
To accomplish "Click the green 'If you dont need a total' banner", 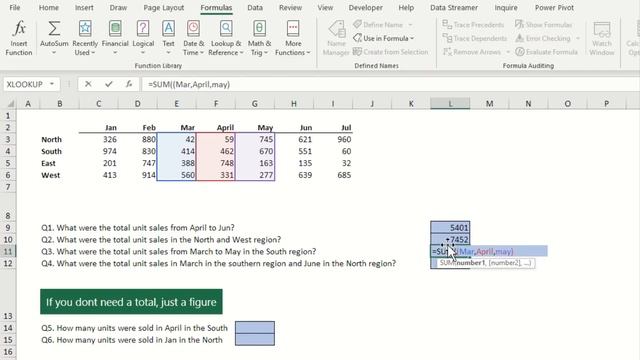I will coord(131,302).
